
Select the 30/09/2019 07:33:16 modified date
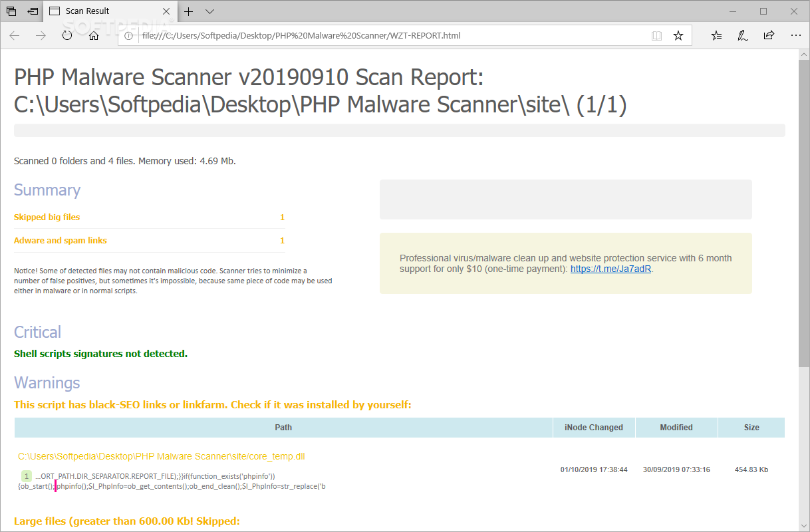point(676,469)
